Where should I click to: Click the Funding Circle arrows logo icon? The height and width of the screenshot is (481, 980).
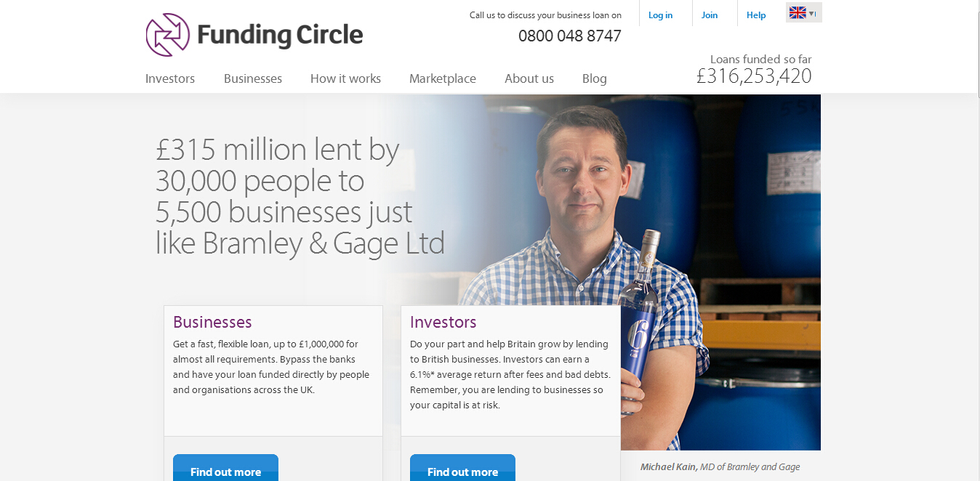167,35
